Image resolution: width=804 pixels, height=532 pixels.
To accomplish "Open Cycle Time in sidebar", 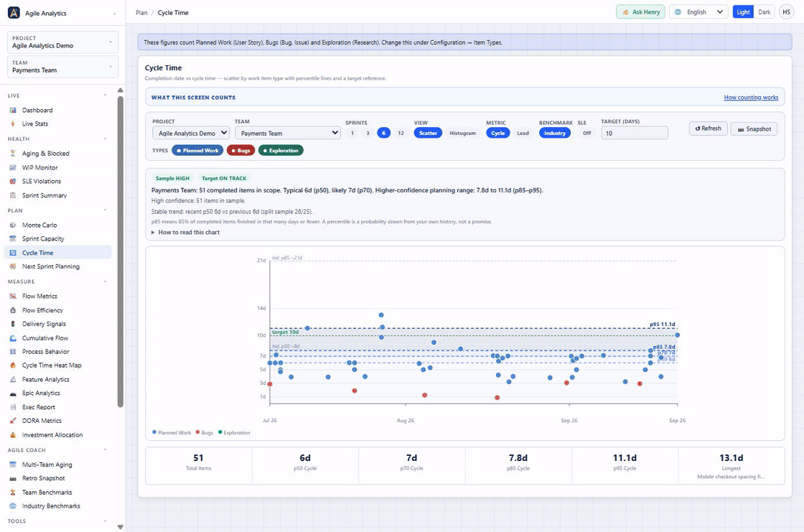I will [57, 253].
